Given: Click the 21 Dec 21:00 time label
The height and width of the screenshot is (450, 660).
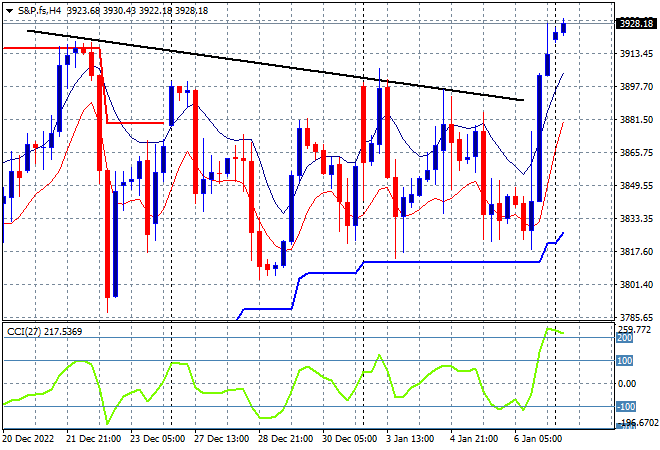Looking at the screenshot, I should 93,439.
